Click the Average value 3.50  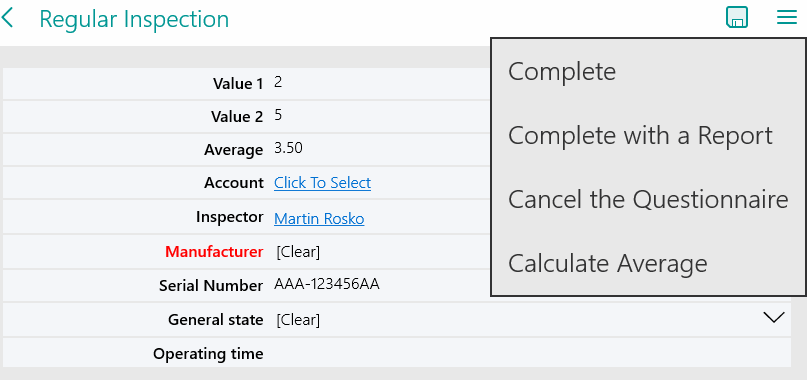288,148
